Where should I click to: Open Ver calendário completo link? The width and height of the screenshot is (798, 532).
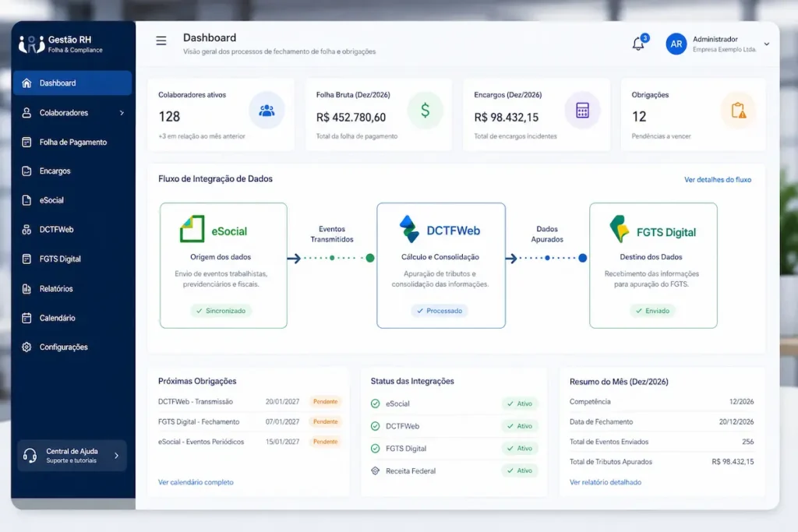(196, 482)
